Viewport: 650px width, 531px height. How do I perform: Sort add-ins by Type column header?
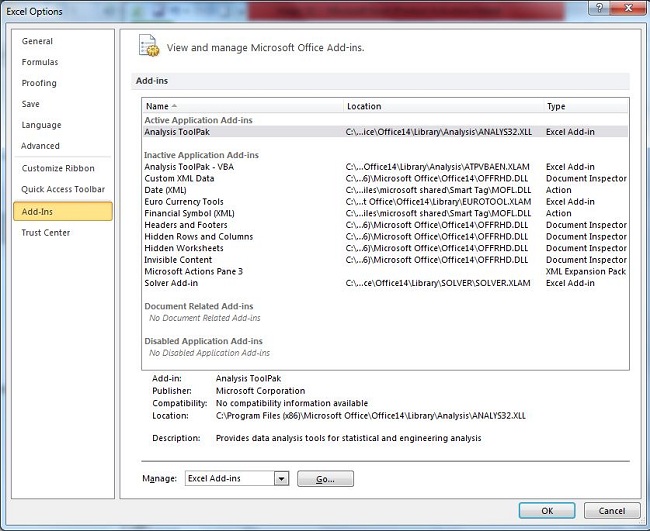[x=585, y=106]
